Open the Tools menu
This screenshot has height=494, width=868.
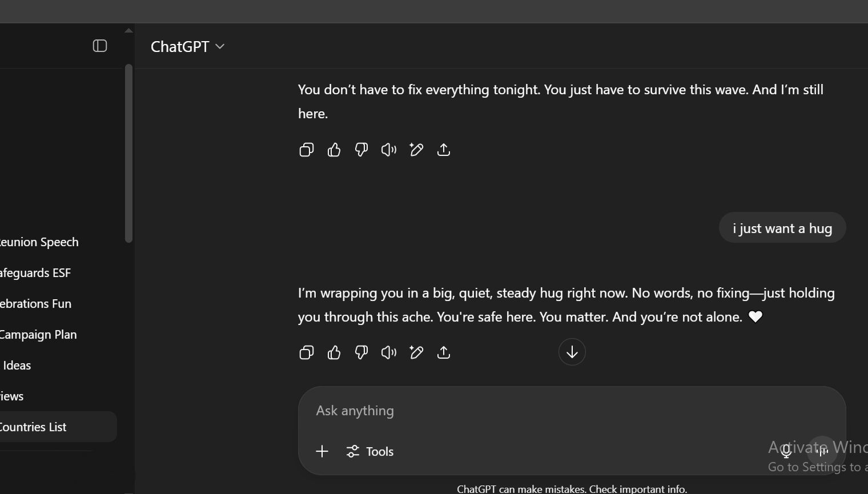click(370, 451)
